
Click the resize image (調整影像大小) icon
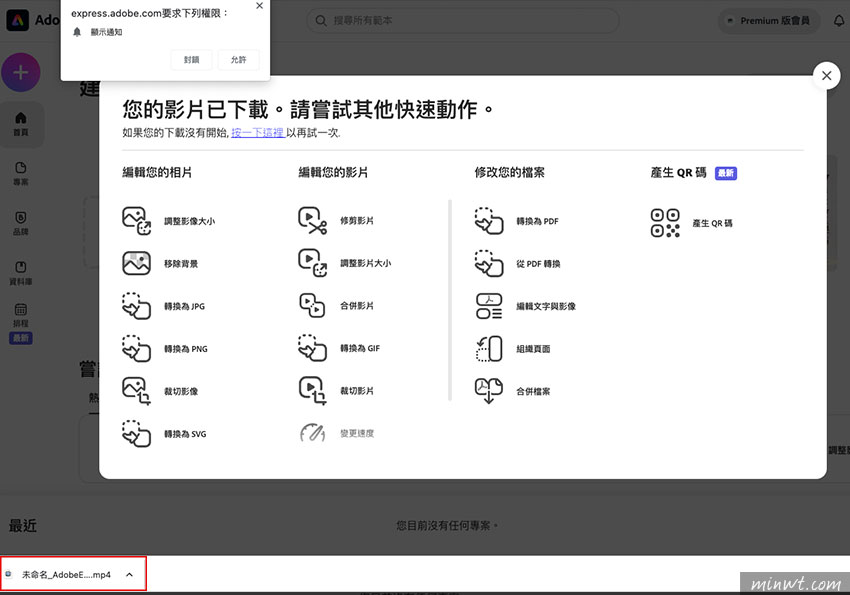tap(137, 221)
